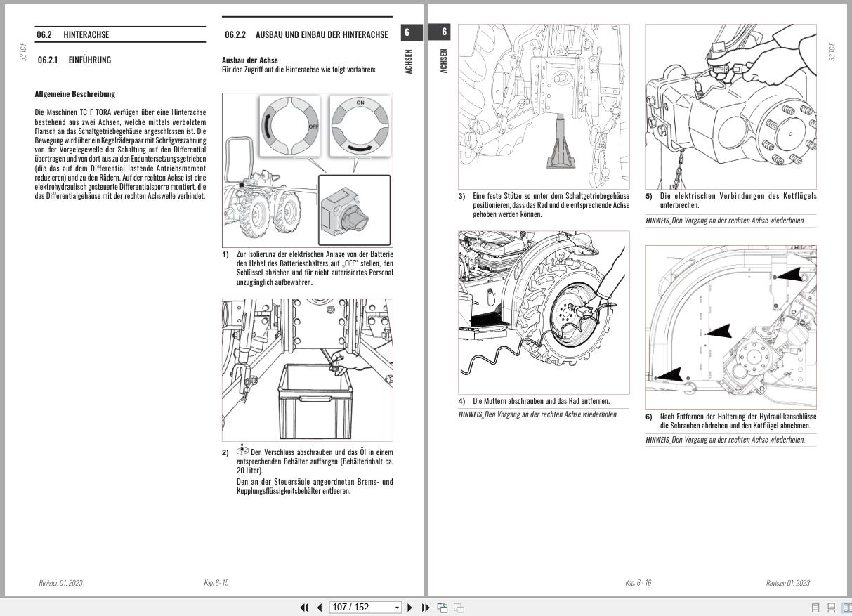Click the text 'Ausbau der Achse'
852x616 pixels.
tap(249, 60)
